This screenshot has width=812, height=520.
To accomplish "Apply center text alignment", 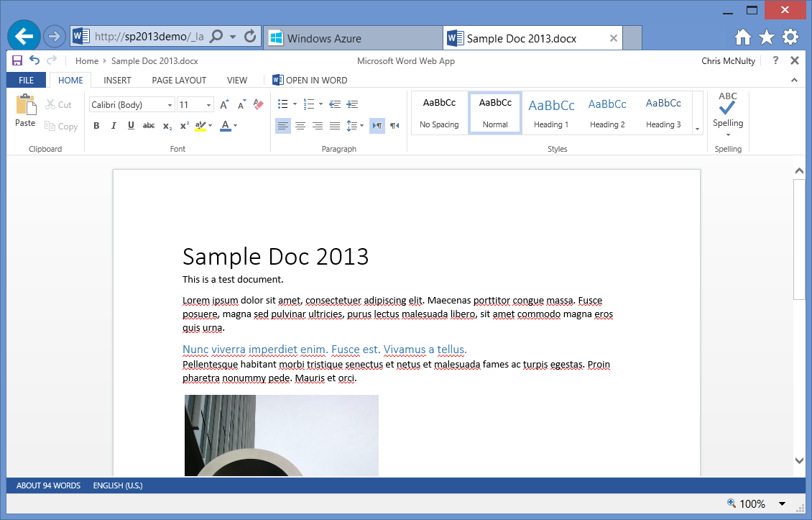I will [x=300, y=126].
